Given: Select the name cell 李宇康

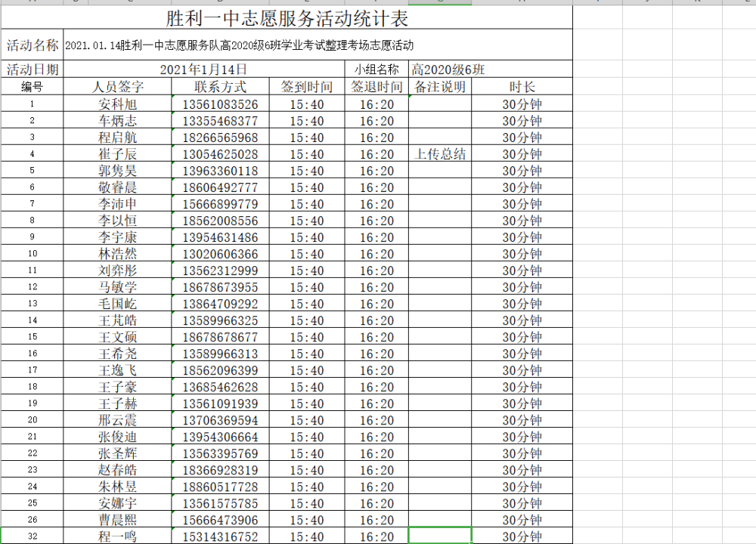Looking at the screenshot, I should click(x=118, y=236).
